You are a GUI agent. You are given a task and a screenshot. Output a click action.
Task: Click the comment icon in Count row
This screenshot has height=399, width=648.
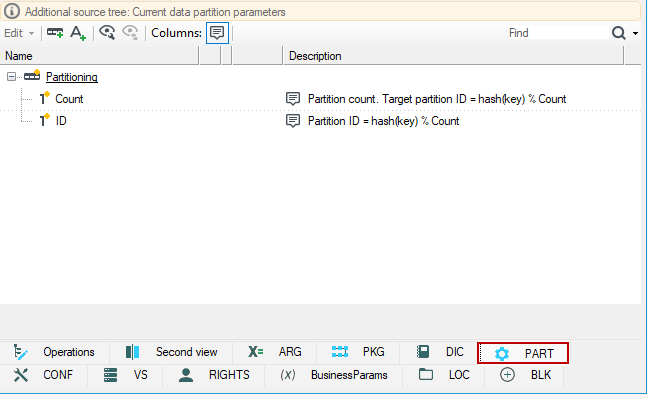293,99
